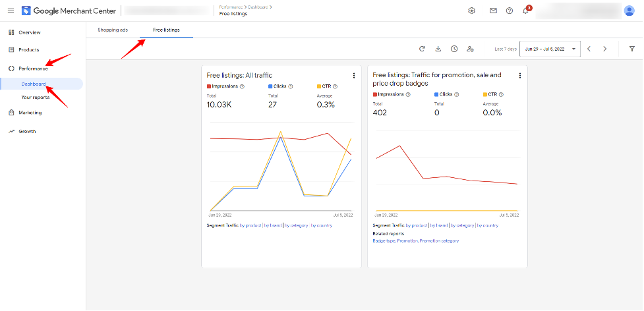Open Products in the sidebar
644x311 pixels.
pos(29,49)
